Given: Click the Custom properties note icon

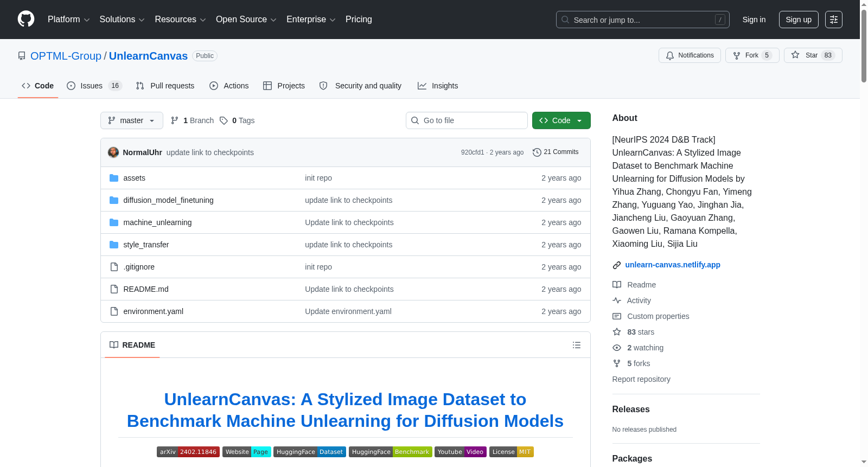Looking at the screenshot, I should (617, 316).
